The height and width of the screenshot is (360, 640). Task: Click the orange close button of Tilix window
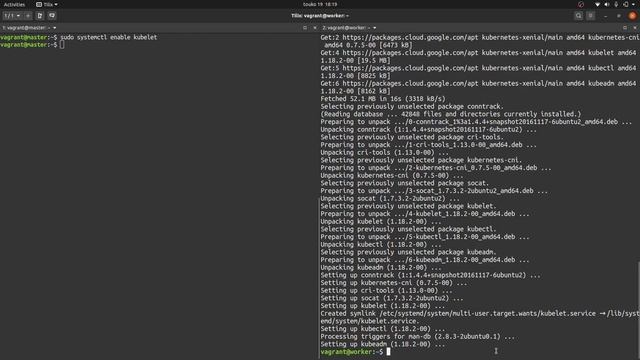632,16
